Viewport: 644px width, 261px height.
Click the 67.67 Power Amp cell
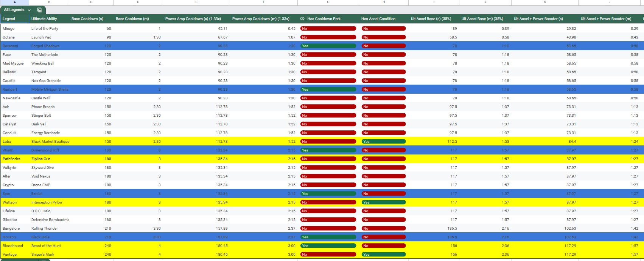196,37
